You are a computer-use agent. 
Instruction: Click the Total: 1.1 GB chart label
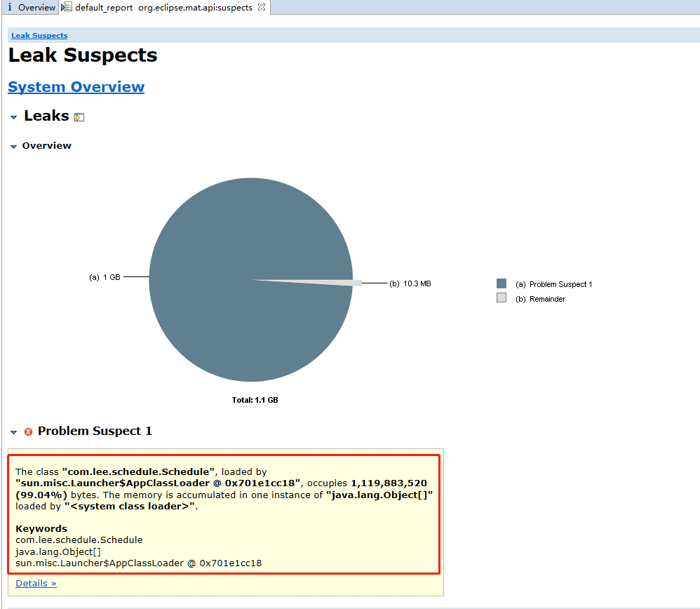click(255, 400)
